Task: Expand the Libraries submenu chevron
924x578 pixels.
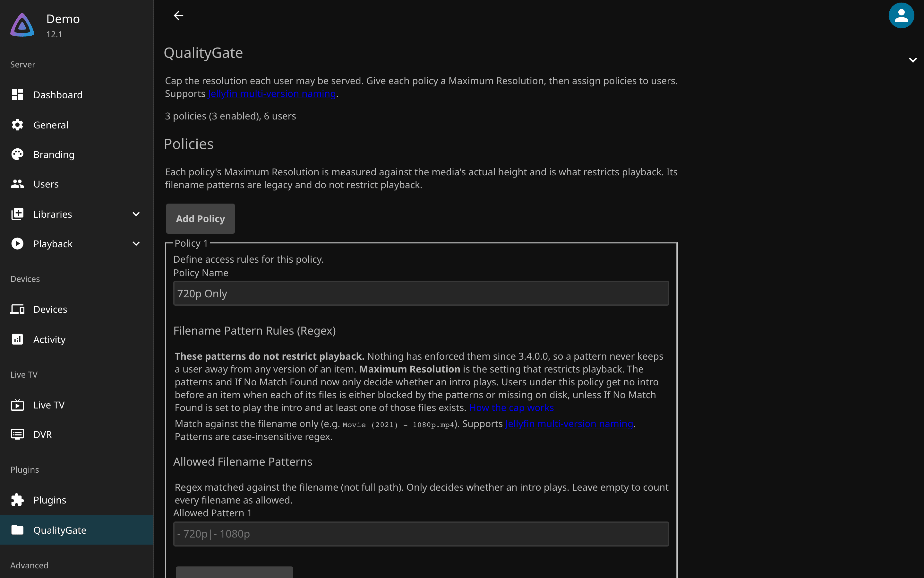Action: 136,214
